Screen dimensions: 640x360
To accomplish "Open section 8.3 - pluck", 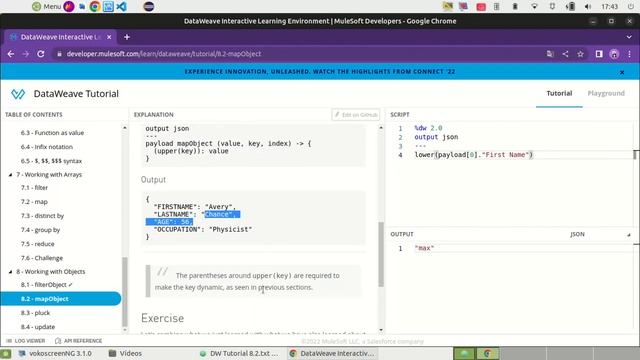I will [x=35, y=313].
